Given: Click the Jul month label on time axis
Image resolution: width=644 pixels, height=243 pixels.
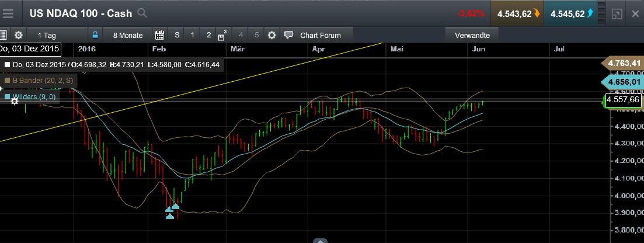Looking at the screenshot, I should 559,49.
